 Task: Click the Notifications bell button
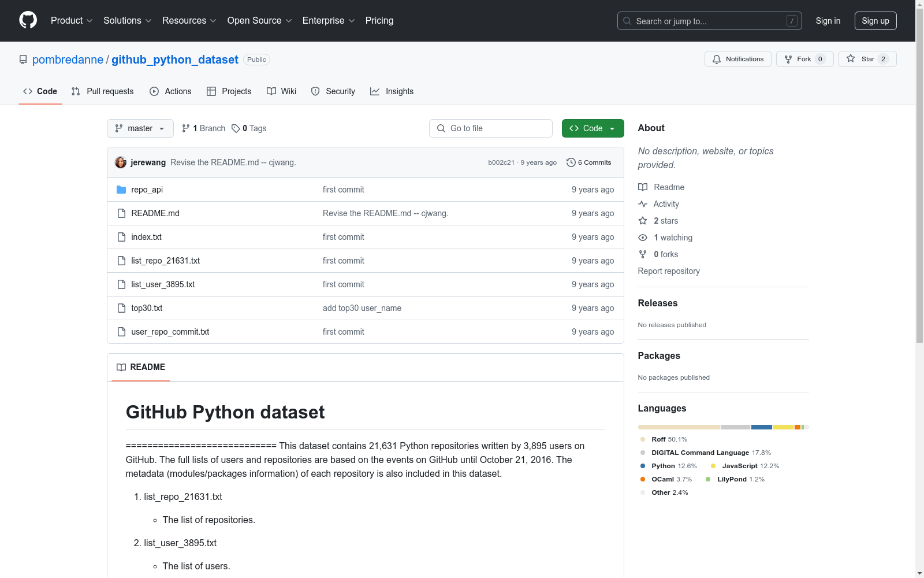(x=737, y=59)
